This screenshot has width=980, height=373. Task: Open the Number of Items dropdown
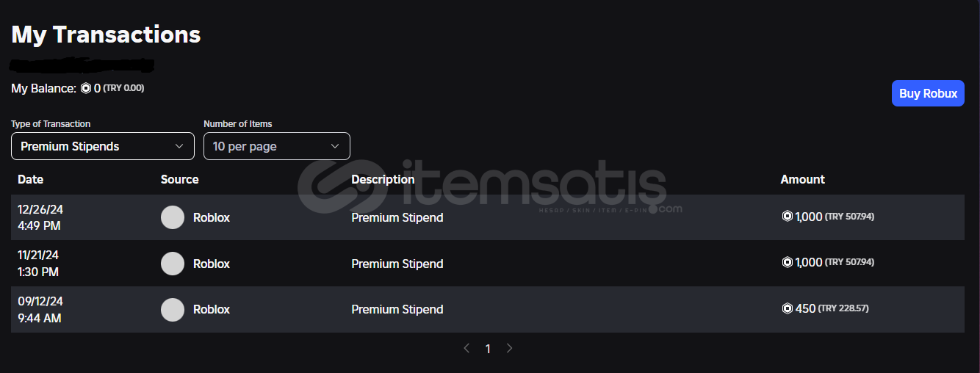tap(277, 146)
